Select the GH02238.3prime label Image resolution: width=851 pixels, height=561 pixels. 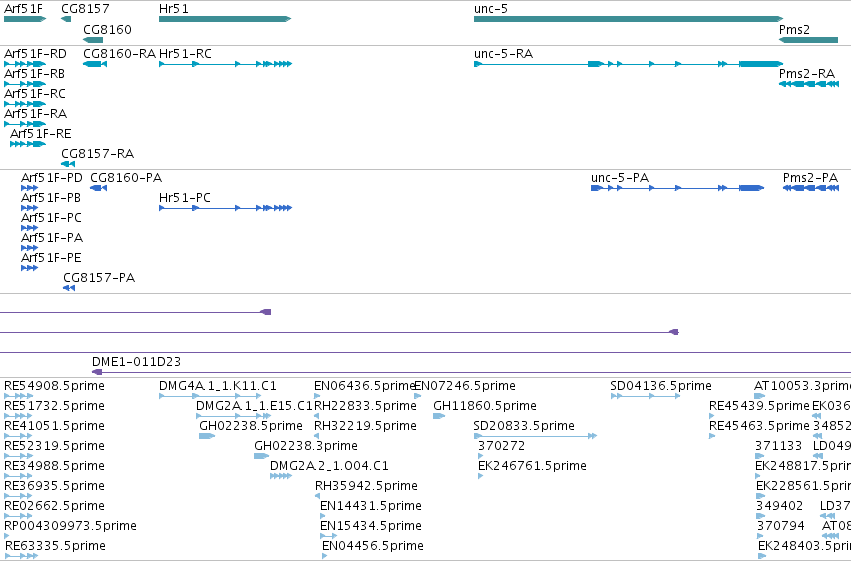306,446
